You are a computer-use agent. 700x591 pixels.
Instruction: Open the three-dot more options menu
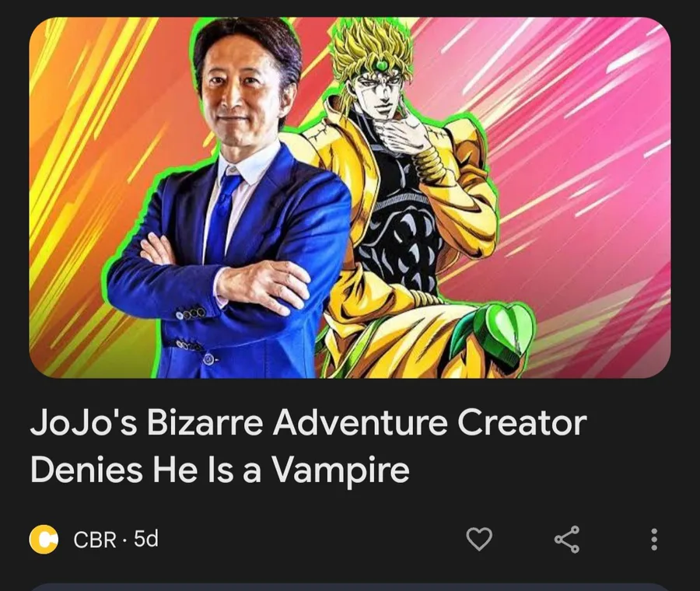(654, 539)
